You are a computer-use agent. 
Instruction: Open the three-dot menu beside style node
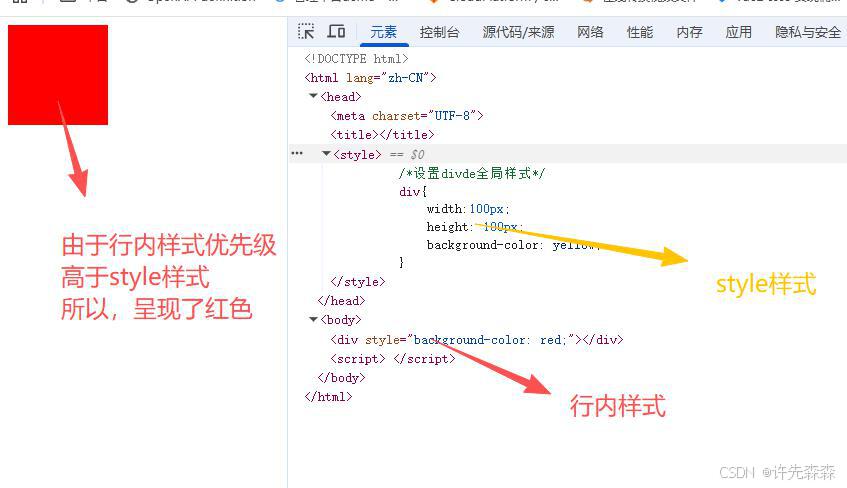click(x=297, y=153)
